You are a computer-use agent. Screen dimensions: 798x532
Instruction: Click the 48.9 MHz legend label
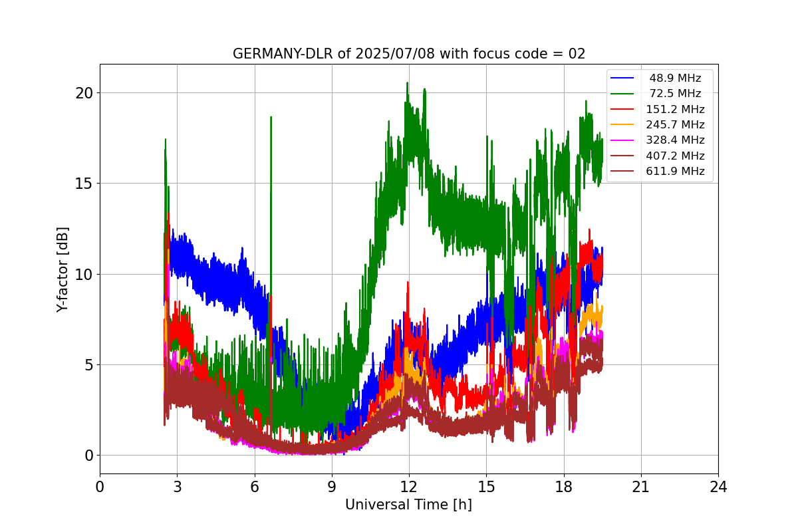675,78
